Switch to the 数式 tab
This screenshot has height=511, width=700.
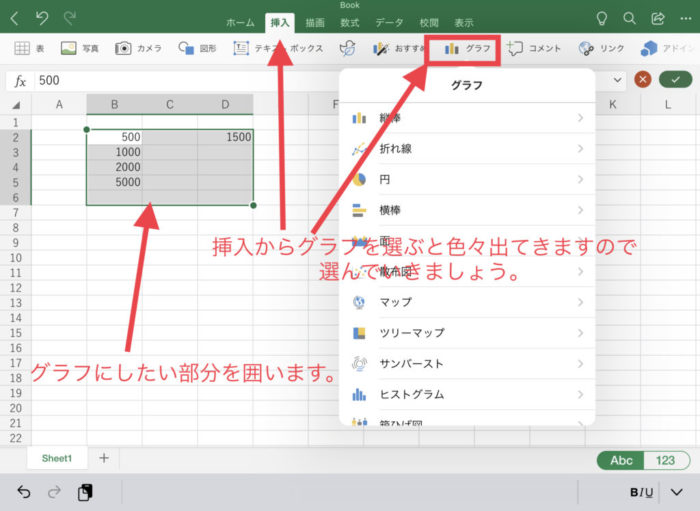(x=350, y=23)
